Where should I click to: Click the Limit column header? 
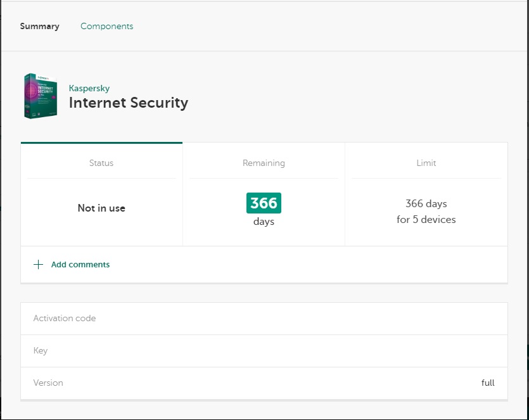point(426,163)
